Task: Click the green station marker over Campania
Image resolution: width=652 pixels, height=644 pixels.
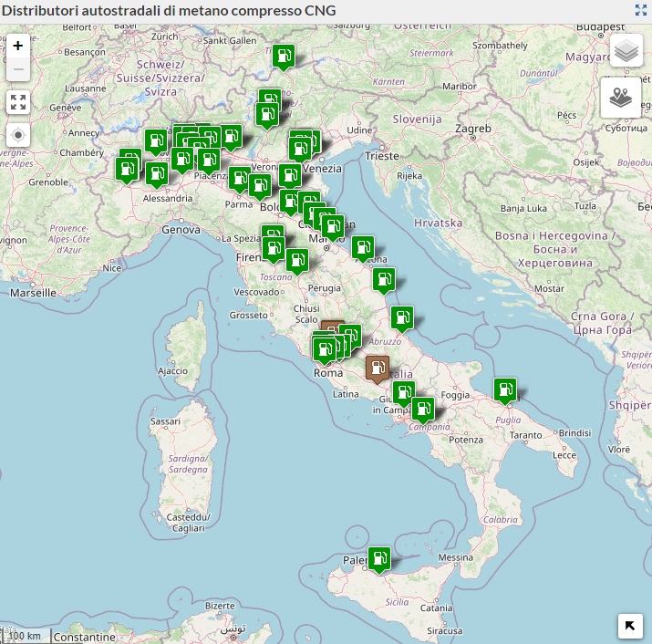Action: 423,410
